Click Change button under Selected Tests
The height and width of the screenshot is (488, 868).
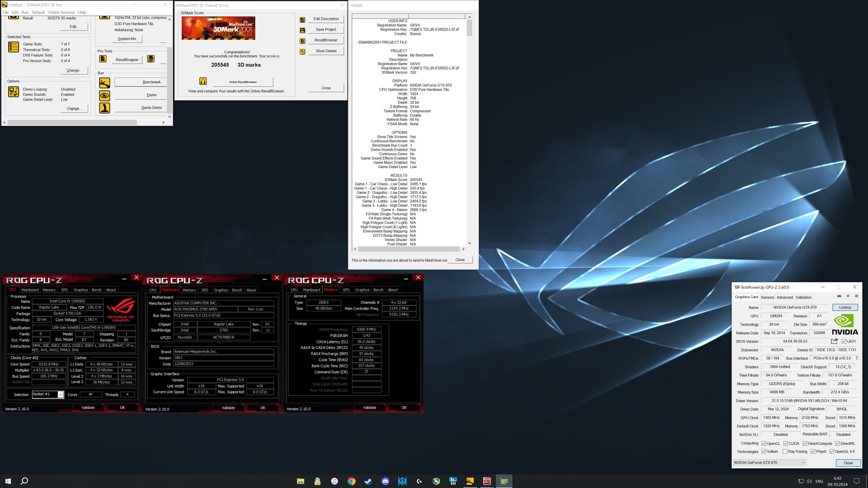[74, 70]
